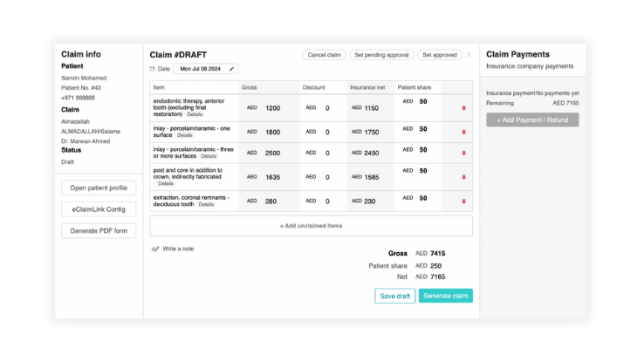Cancel the claim
Screen dimensions: 644x362
(324, 55)
